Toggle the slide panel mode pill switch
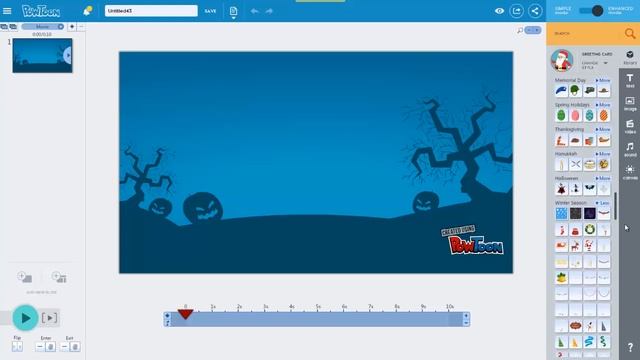The width and height of the screenshot is (640, 360). pyautogui.click(x=43, y=27)
